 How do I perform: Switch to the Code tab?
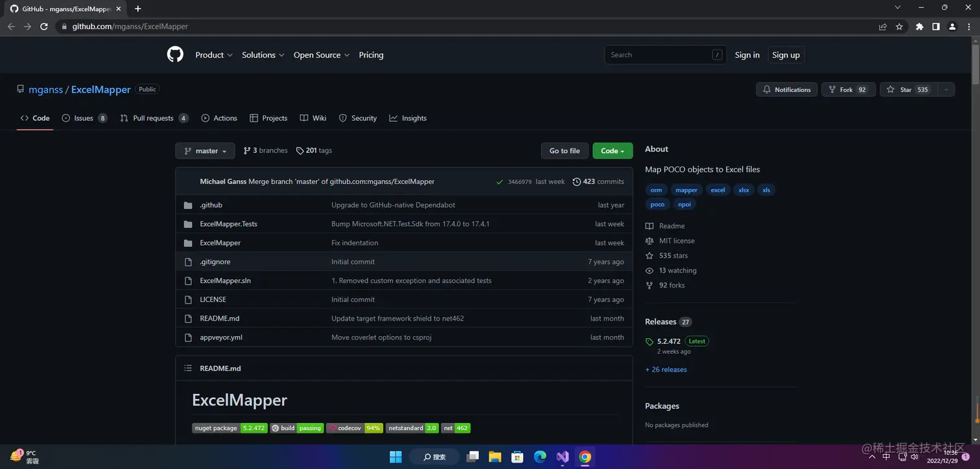35,118
